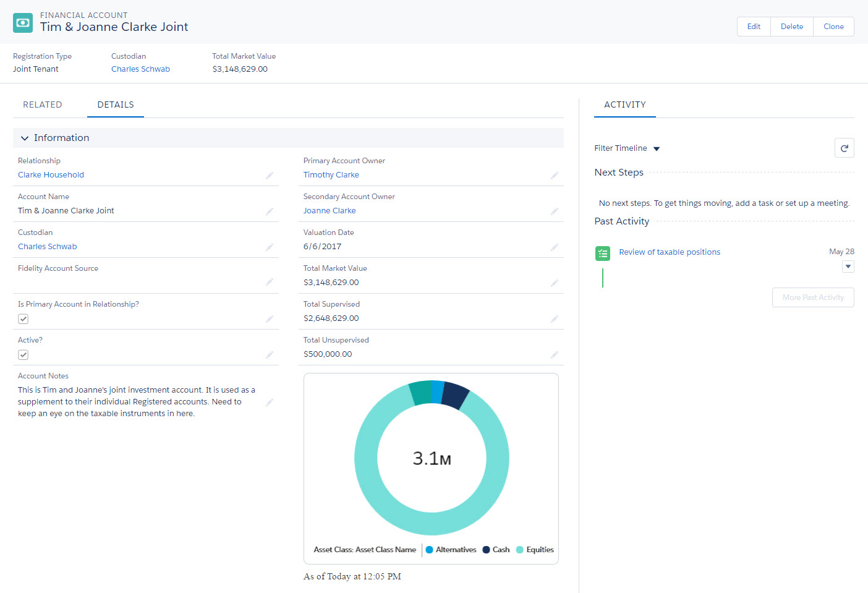Viewport: 868px width, 593px height.
Task: Open the Review of taxable positions link
Action: 670,252
